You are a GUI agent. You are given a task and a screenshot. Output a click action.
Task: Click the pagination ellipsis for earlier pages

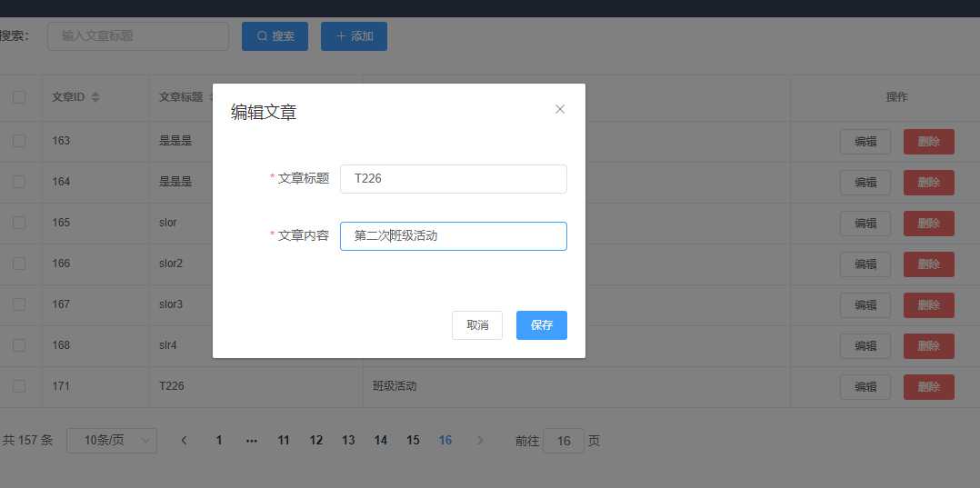(252, 441)
